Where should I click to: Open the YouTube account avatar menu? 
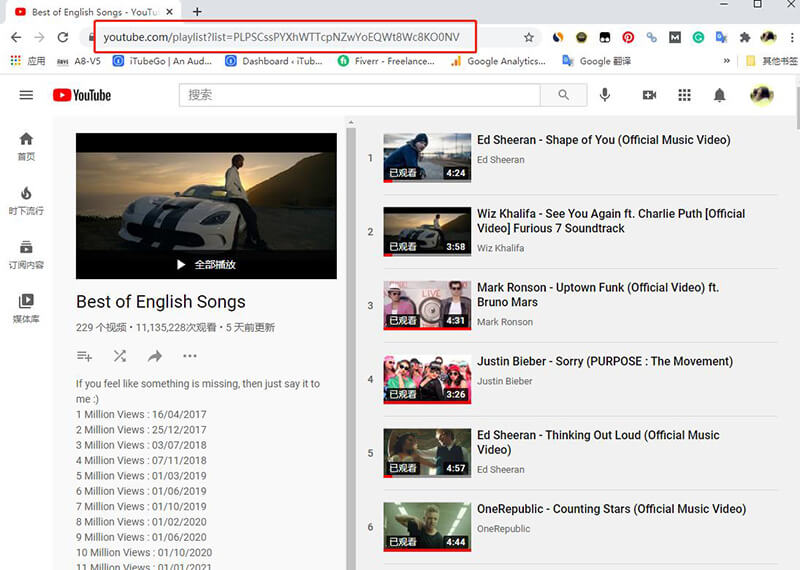coord(761,95)
